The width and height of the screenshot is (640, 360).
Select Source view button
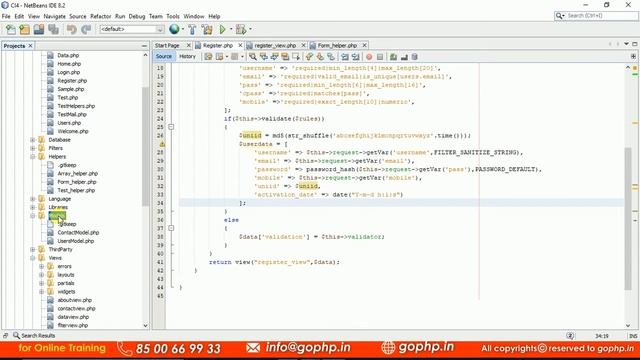(x=164, y=56)
